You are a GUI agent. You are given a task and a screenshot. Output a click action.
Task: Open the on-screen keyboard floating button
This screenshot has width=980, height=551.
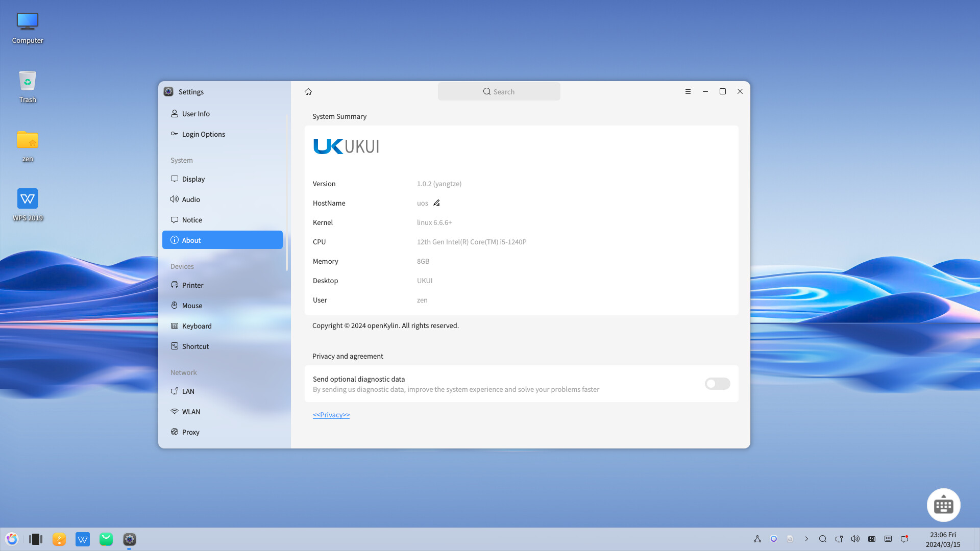[943, 505]
